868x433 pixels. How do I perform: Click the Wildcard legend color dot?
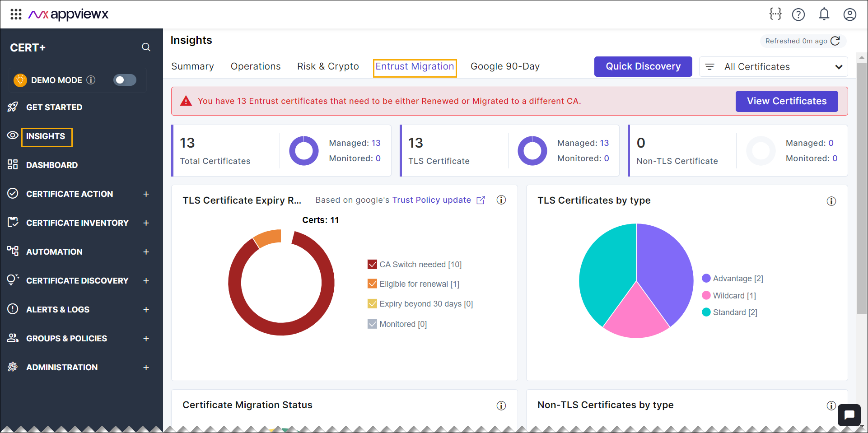tap(706, 295)
